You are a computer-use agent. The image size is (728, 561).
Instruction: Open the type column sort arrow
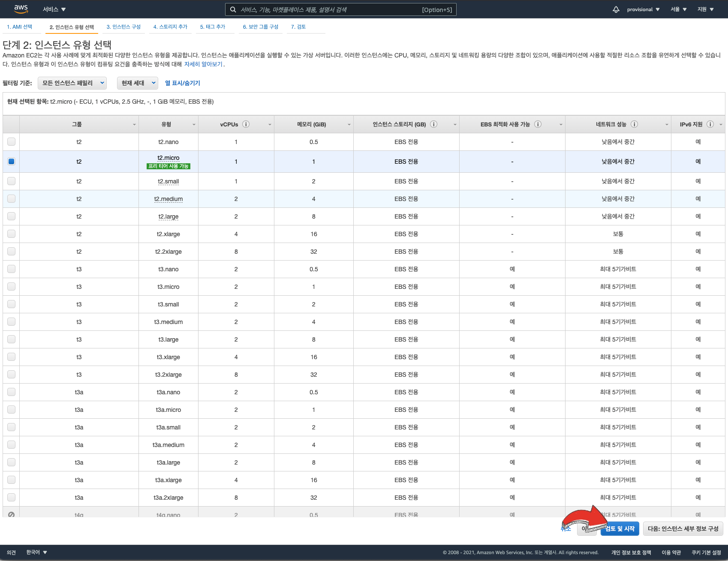(x=194, y=125)
